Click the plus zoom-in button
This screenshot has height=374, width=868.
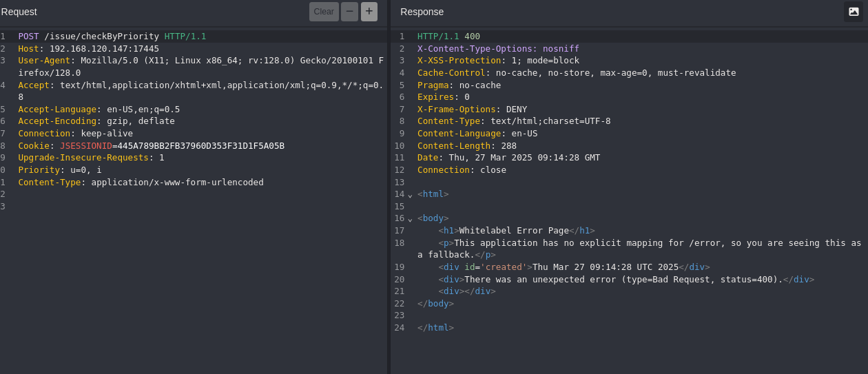[369, 12]
